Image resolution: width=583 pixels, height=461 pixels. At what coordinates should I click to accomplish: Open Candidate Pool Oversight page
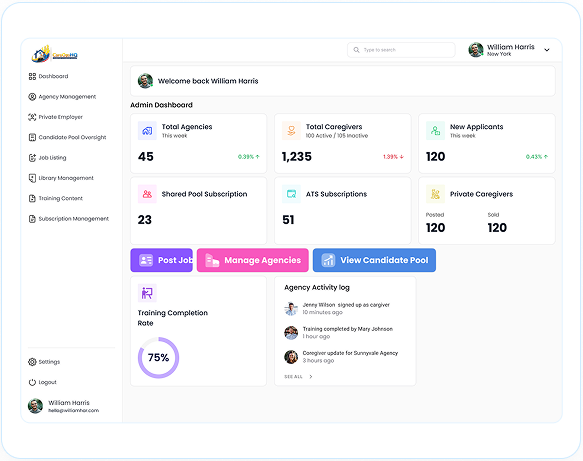[67, 137]
